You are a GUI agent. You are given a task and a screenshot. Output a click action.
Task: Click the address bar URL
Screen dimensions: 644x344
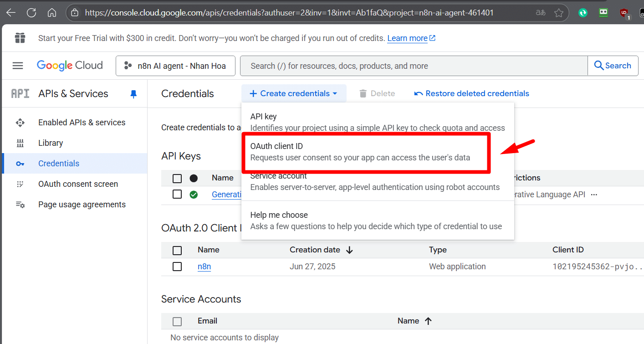289,13
